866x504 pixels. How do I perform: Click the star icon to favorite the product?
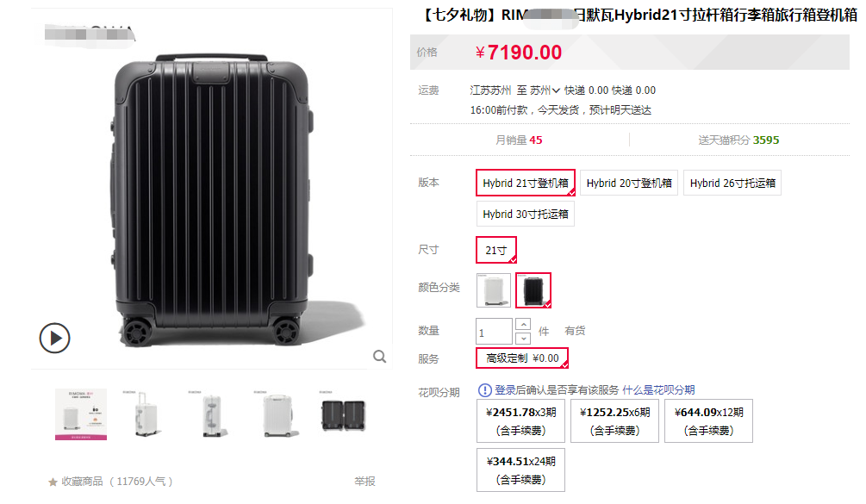(53, 482)
